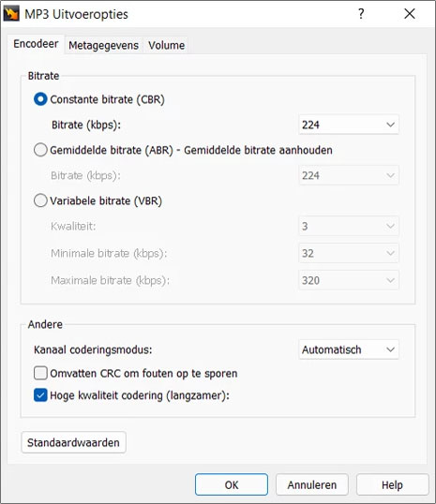Screen dimensions: 436x504
Task: Enable Omvatten CRC om fouten checkbox
Action: [40, 374]
